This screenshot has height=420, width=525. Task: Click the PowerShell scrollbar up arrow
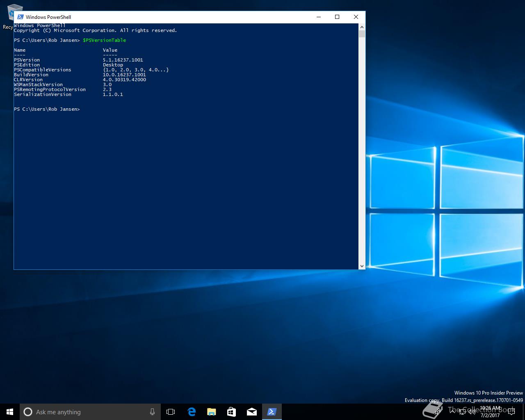[362, 27]
